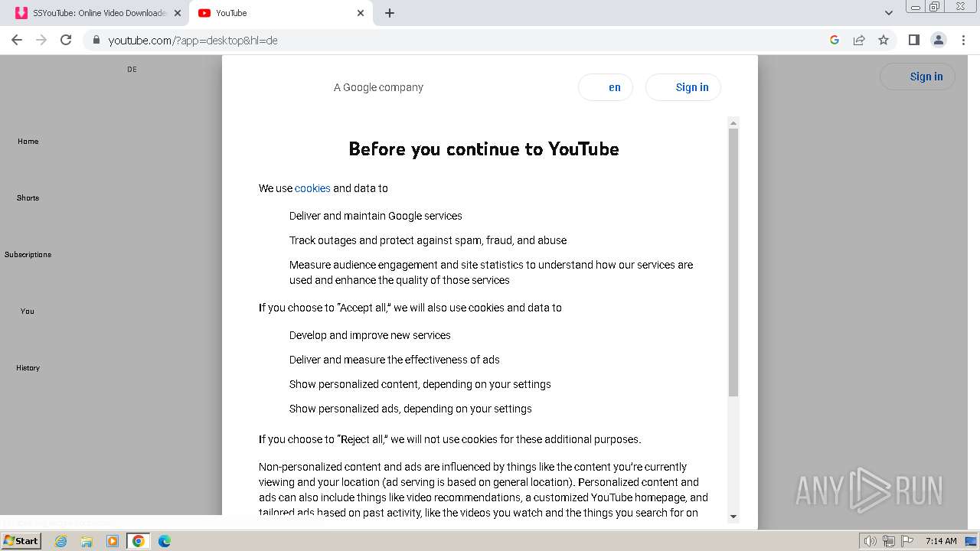Click 'A Google company' text
The image size is (980, 551).
(378, 87)
